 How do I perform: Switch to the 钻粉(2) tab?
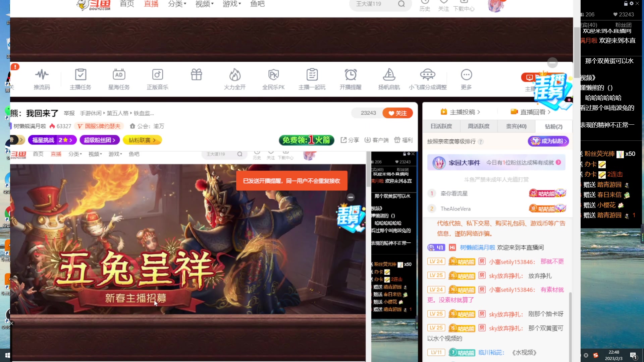pyautogui.click(x=553, y=126)
